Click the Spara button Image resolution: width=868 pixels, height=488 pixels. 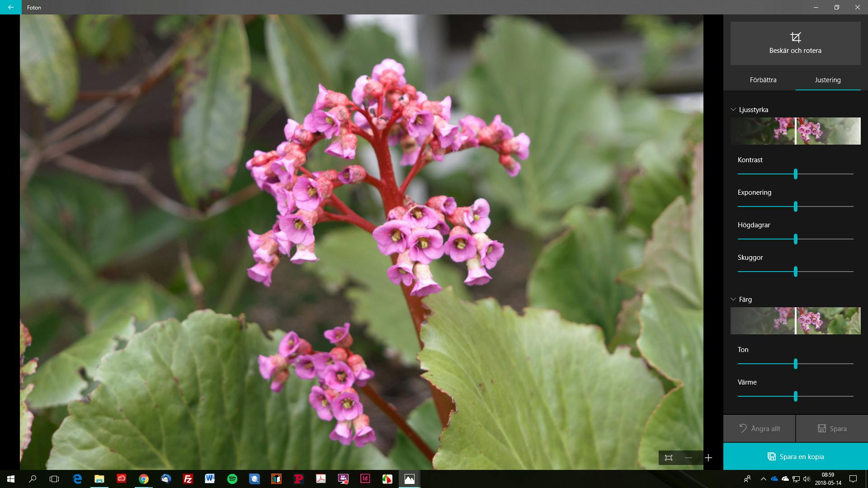pyautogui.click(x=832, y=428)
